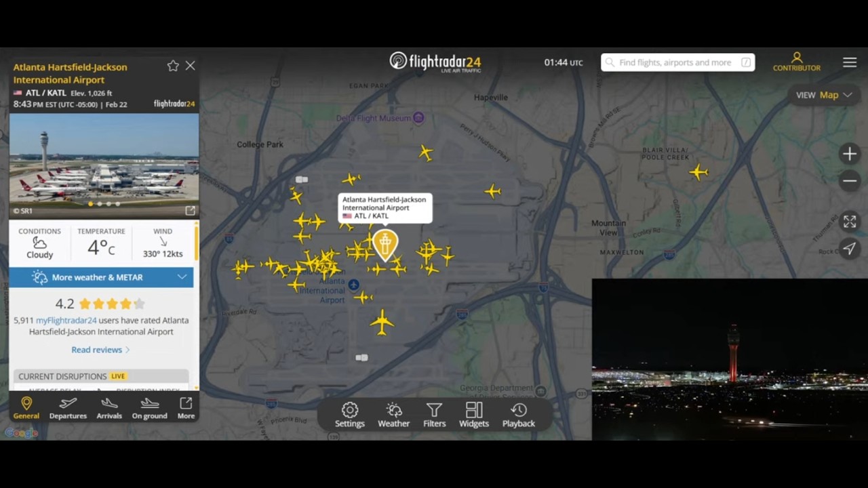
Task: Click the airport terminal photo thumbnail
Action: click(104, 165)
